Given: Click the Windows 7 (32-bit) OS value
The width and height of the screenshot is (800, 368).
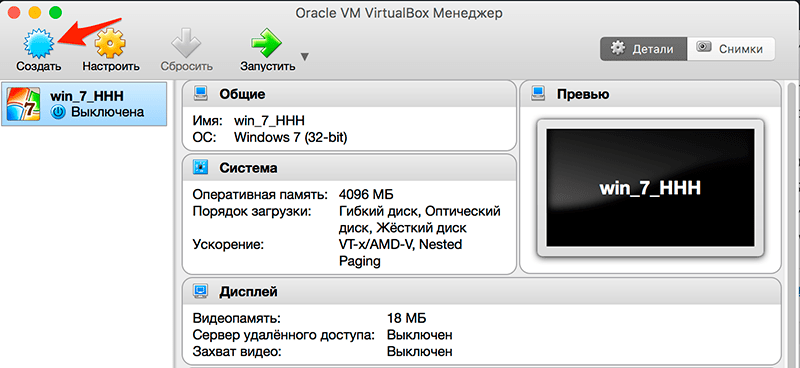Looking at the screenshot, I should tap(290, 137).
